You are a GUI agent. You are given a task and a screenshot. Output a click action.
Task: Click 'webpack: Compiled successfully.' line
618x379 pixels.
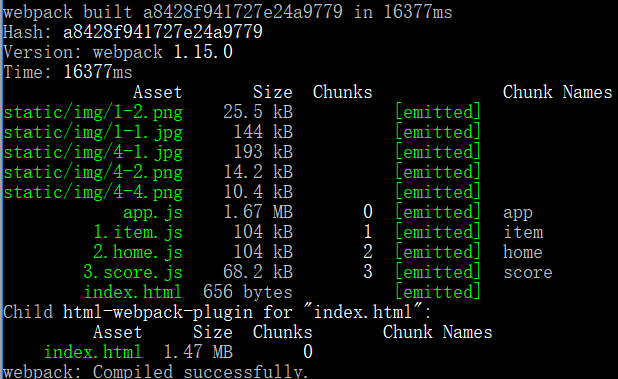click(155, 372)
